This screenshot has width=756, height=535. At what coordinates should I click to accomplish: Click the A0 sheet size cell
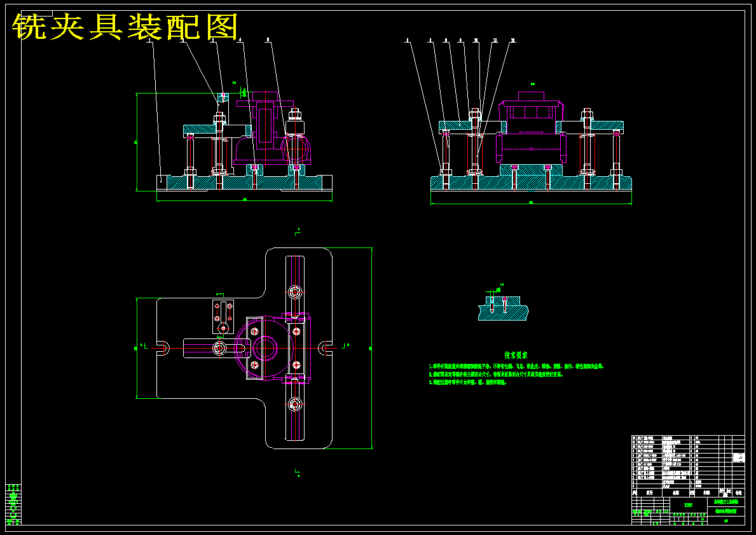(726, 521)
